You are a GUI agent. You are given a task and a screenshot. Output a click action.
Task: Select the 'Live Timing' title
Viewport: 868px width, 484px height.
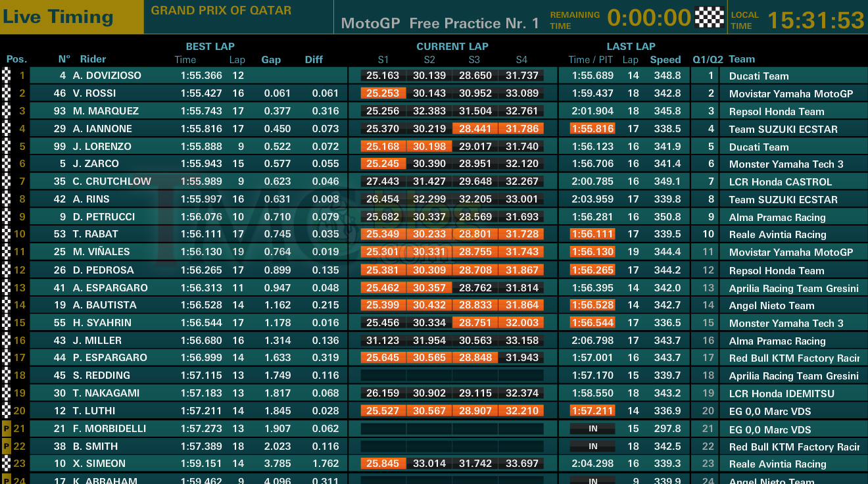58,17
